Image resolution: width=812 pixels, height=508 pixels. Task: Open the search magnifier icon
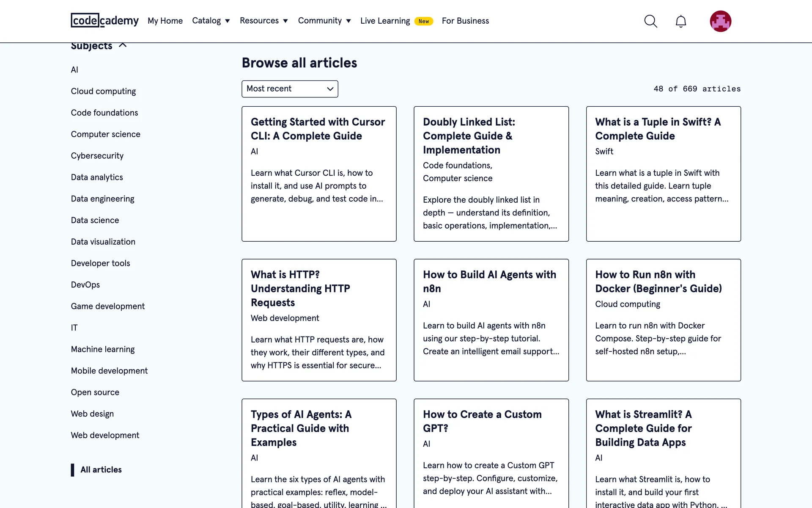click(x=650, y=21)
